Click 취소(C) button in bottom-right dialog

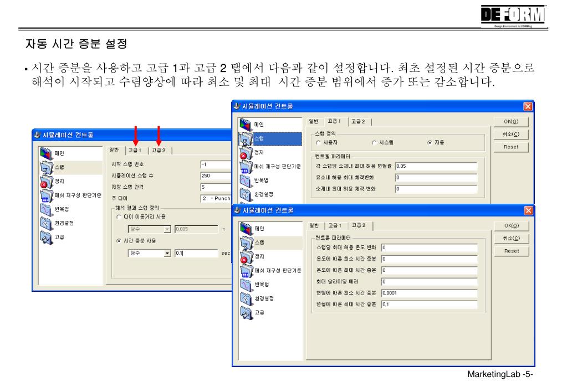tap(512, 239)
